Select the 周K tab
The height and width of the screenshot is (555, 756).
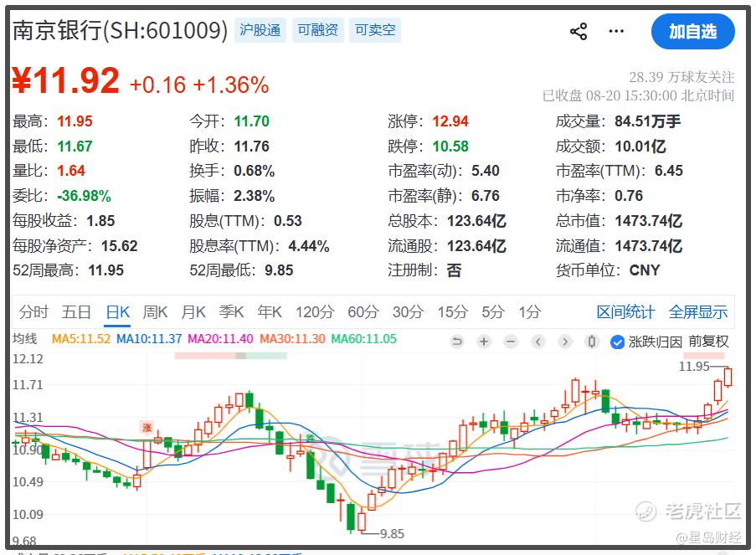155,312
